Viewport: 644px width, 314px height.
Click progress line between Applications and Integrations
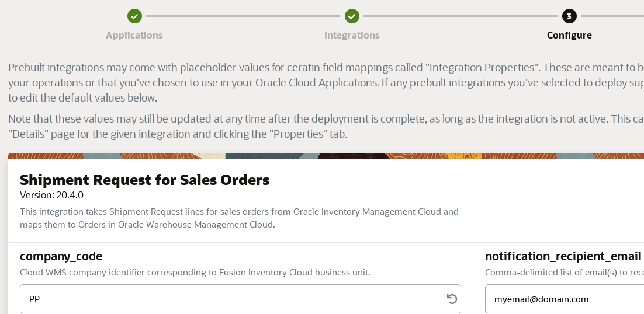click(243, 16)
